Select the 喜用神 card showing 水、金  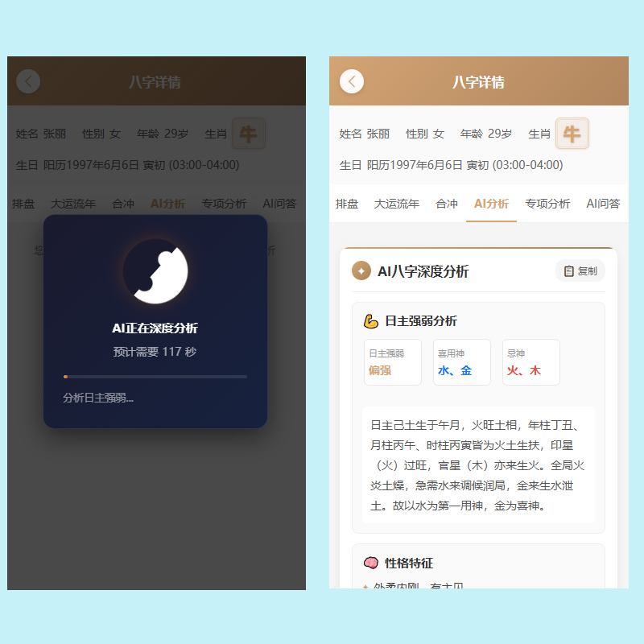(461, 362)
